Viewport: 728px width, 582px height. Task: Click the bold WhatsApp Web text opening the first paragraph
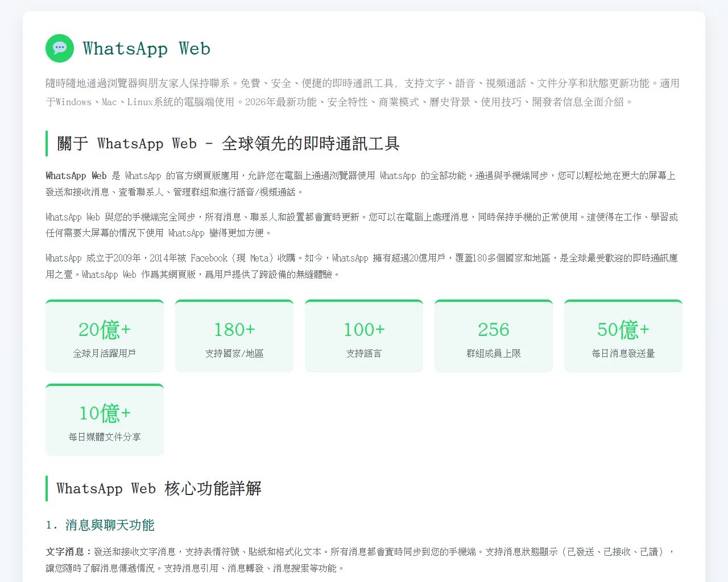(x=76, y=176)
